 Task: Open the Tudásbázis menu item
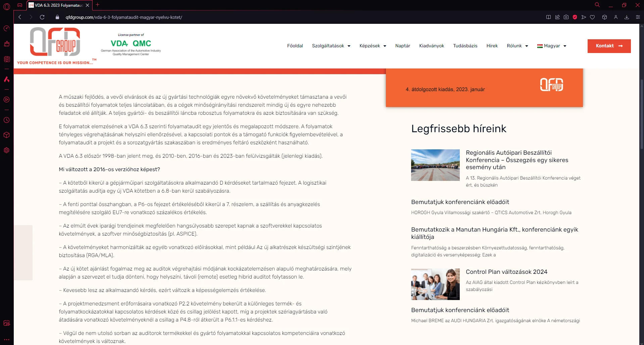pos(465,46)
